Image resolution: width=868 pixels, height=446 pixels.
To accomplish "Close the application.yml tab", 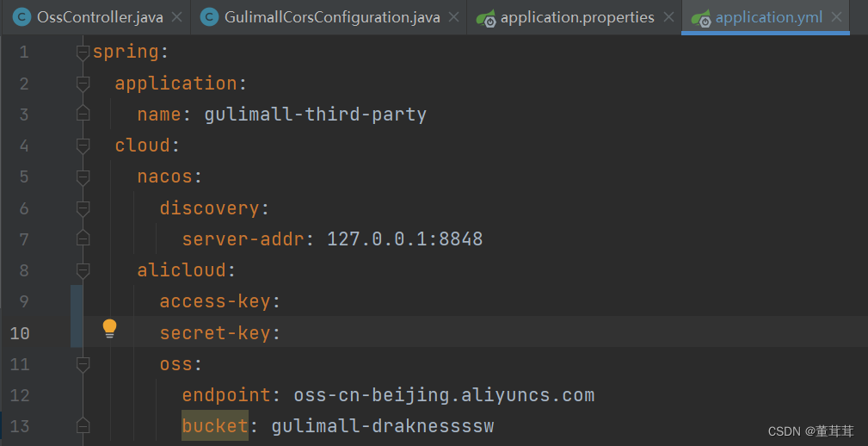I will [x=838, y=17].
